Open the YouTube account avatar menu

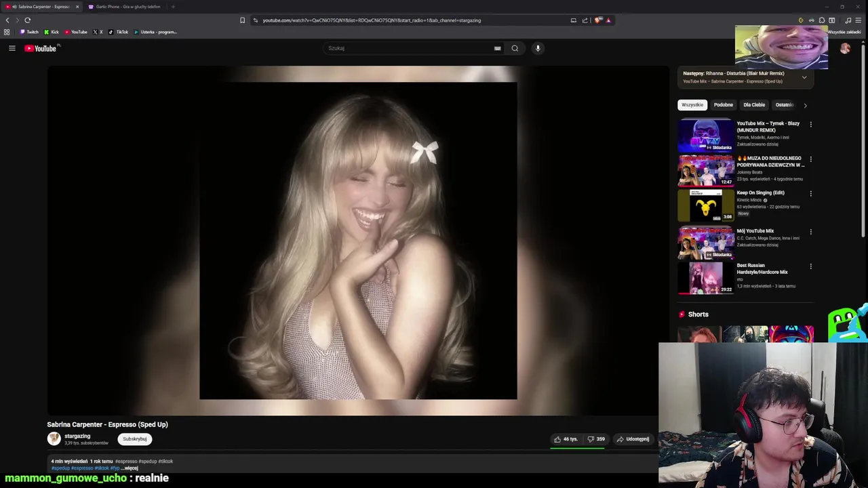[845, 48]
